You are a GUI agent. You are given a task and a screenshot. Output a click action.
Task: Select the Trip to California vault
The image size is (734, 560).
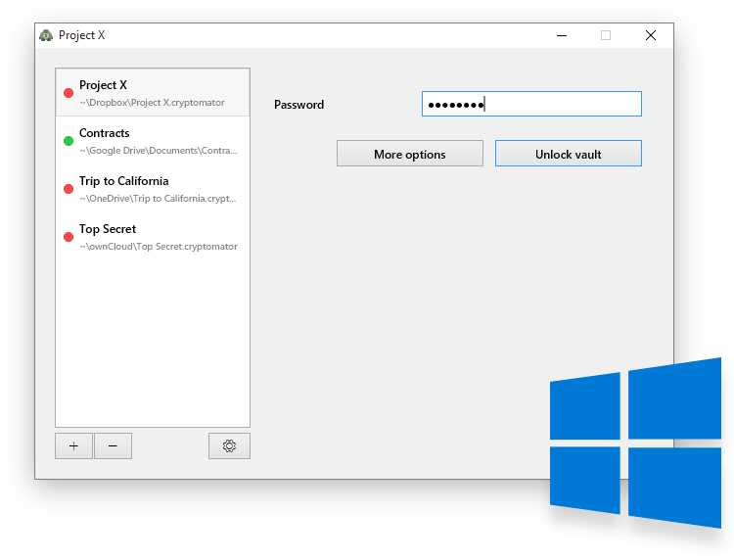153,189
